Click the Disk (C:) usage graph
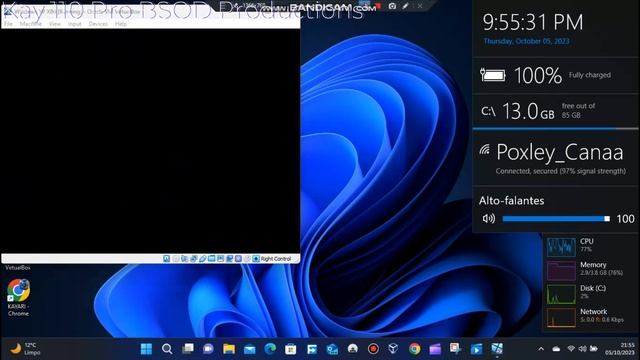Viewport: 640px width, 360px height. click(x=561, y=293)
